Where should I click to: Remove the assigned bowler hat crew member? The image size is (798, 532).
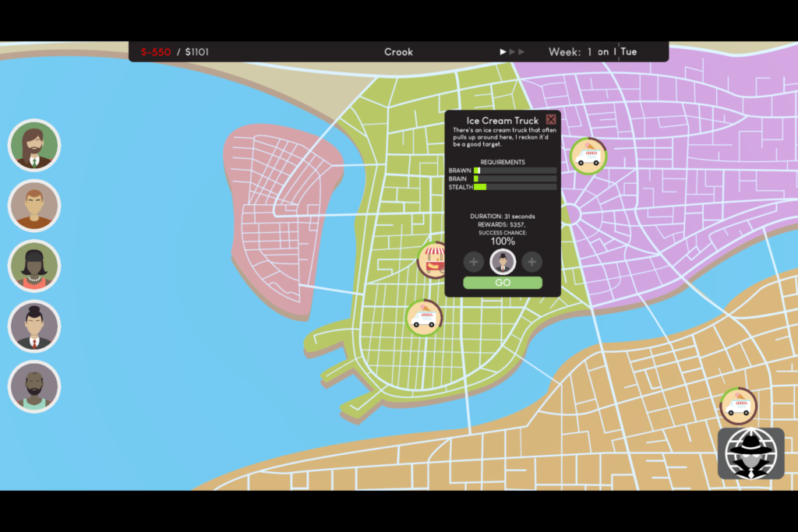point(503,262)
